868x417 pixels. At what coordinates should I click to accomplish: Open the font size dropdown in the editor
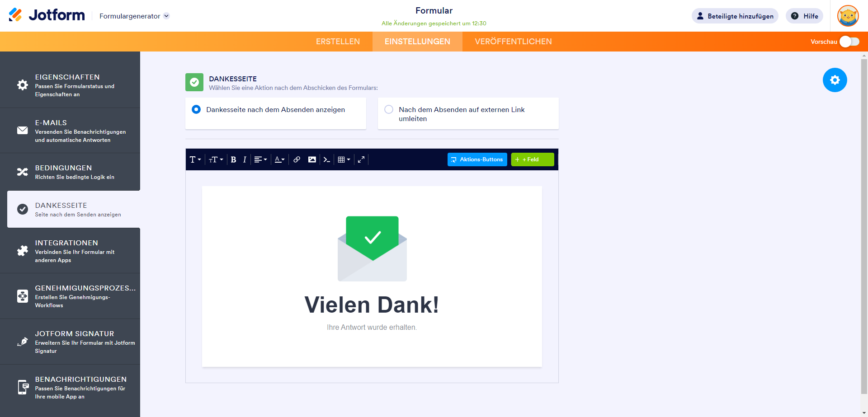[216, 159]
